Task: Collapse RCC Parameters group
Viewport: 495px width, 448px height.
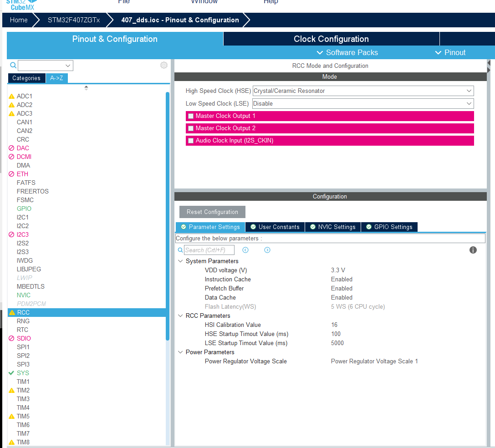Action: point(180,316)
